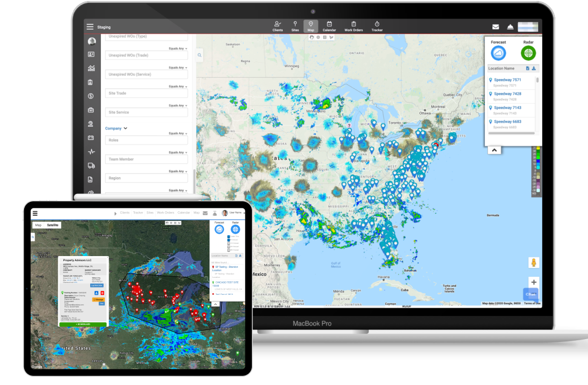Open the Equals Any dropdown above Team Member

[x=178, y=152]
